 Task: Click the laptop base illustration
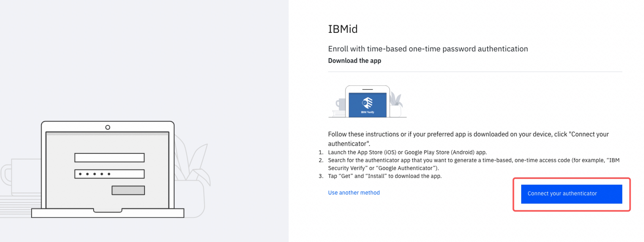pyautogui.click(x=108, y=213)
